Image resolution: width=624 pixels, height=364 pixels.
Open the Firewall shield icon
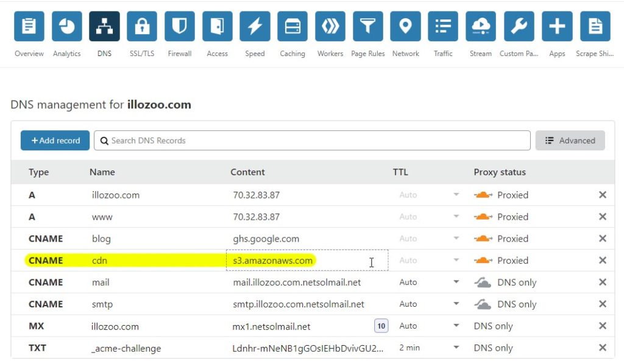[x=180, y=26]
